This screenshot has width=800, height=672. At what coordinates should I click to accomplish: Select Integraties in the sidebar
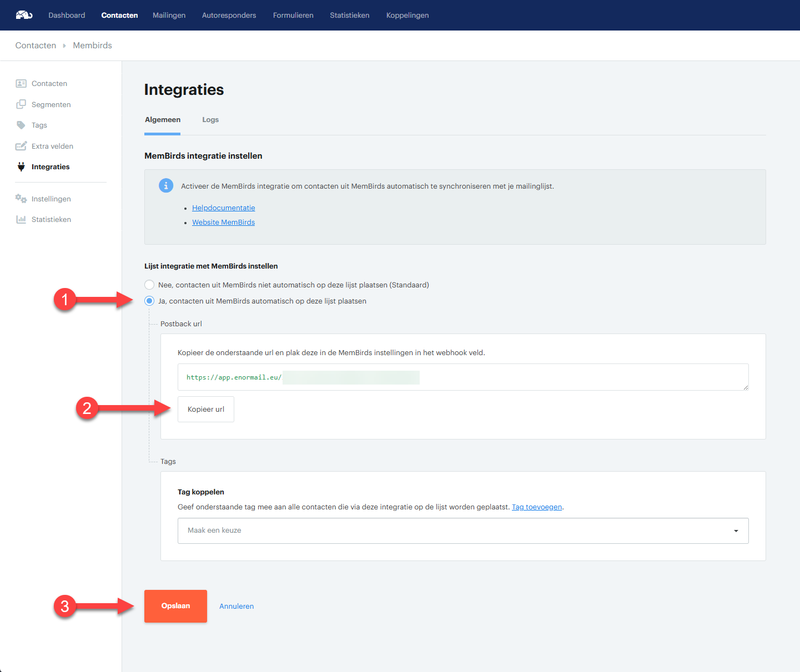click(51, 166)
